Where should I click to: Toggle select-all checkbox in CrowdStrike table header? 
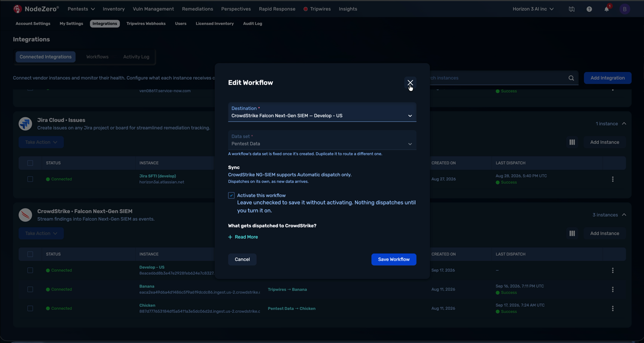click(30, 254)
